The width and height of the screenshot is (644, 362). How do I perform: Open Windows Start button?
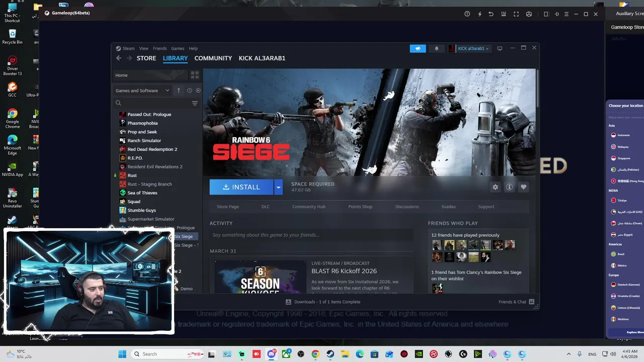point(122,354)
